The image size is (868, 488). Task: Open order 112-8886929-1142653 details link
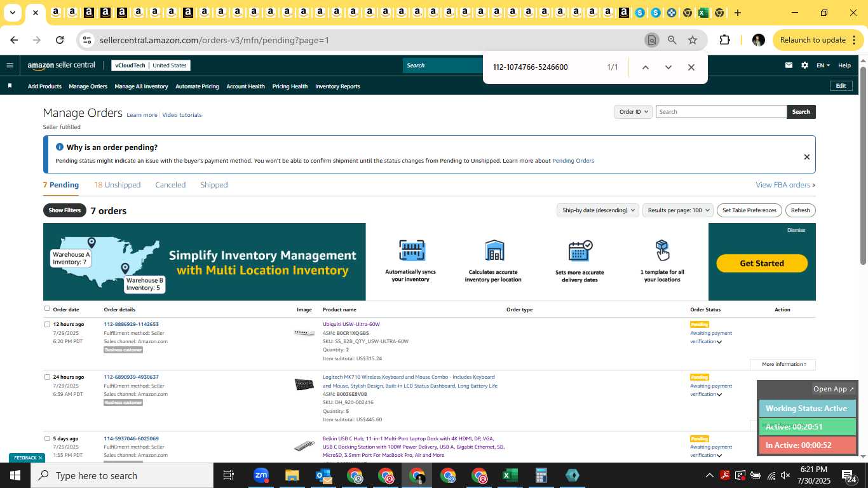131,324
